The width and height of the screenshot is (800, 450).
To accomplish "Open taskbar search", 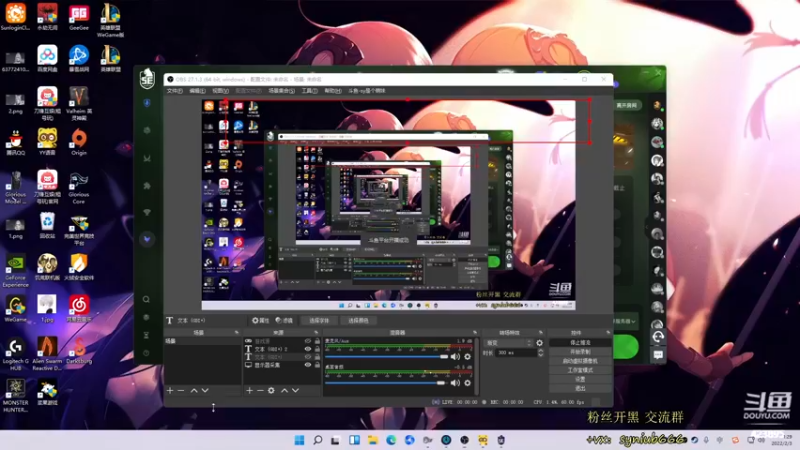I will (317, 440).
